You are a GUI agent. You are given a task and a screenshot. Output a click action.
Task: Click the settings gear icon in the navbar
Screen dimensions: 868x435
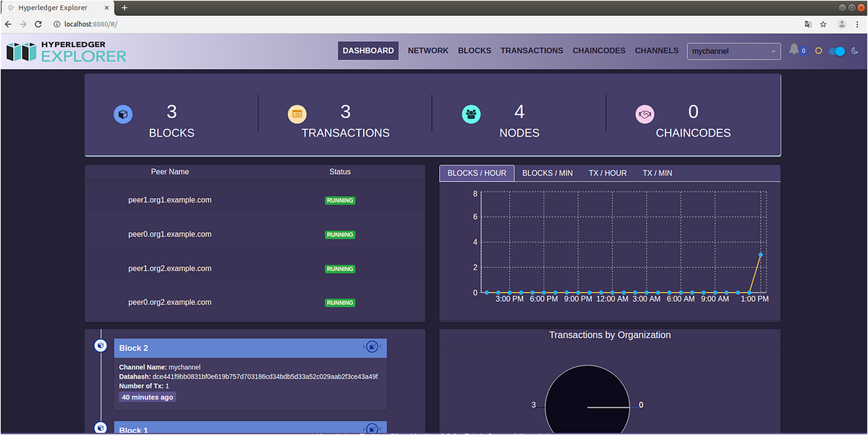[x=818, y=50]
